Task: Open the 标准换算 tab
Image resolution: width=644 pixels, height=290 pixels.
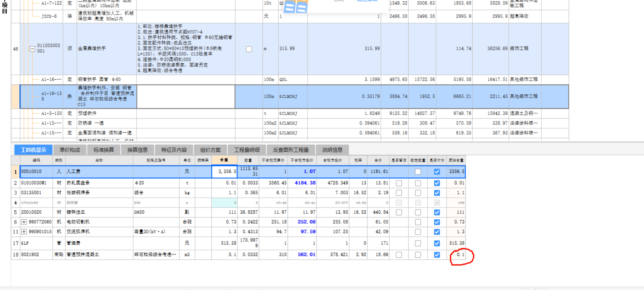Action: pos(104,150)
